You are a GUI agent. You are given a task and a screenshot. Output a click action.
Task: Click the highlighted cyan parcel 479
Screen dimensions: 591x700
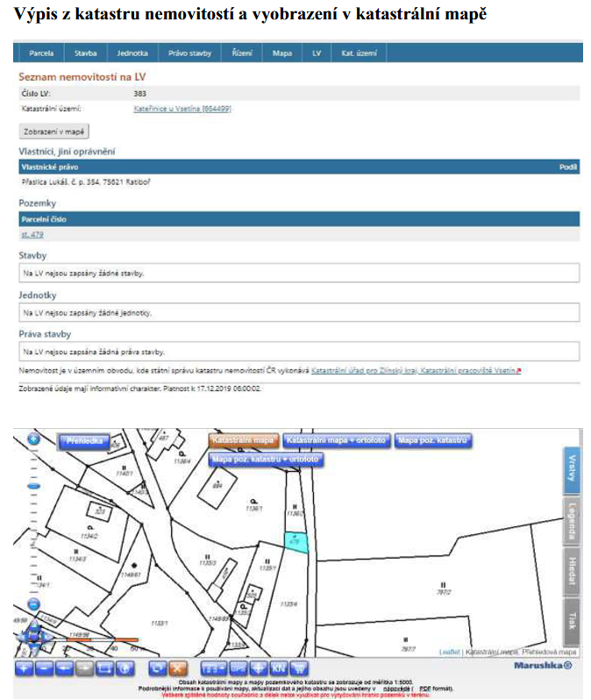296,542
